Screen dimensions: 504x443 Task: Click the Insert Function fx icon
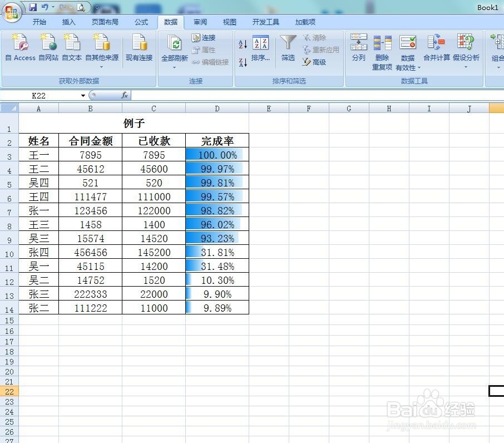pos(125,95)
